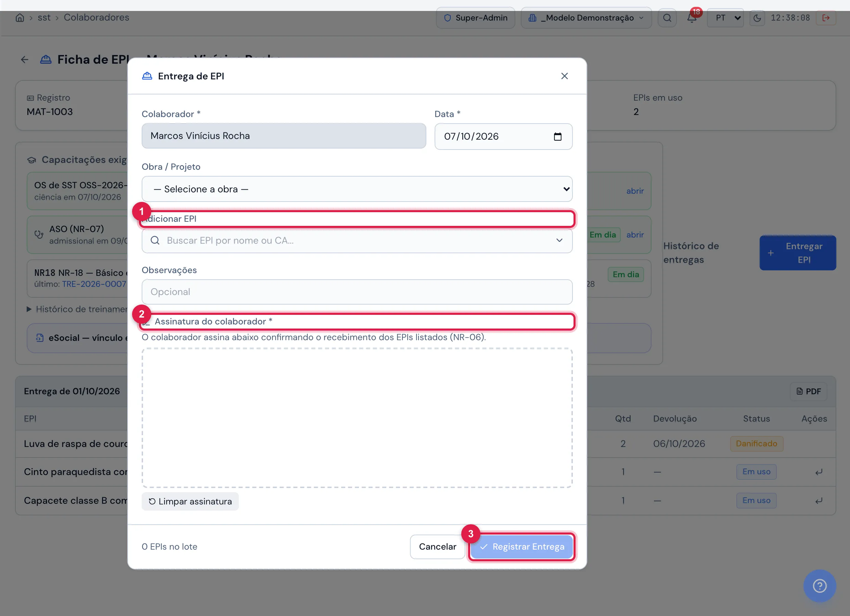Open the PT language selector
Viewport: 850px width, 616px height.
click(725, 17)
